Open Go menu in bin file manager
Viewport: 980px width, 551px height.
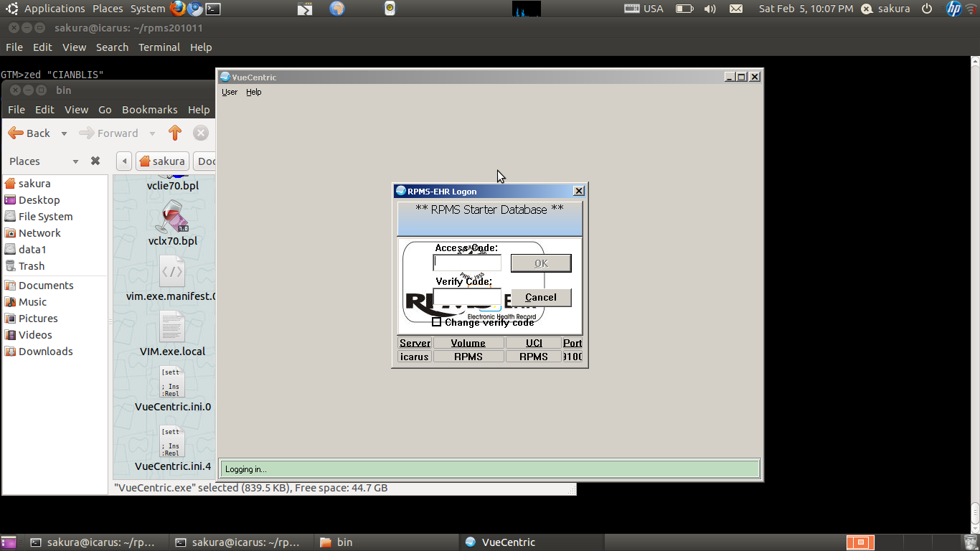(x=105, y=110)
